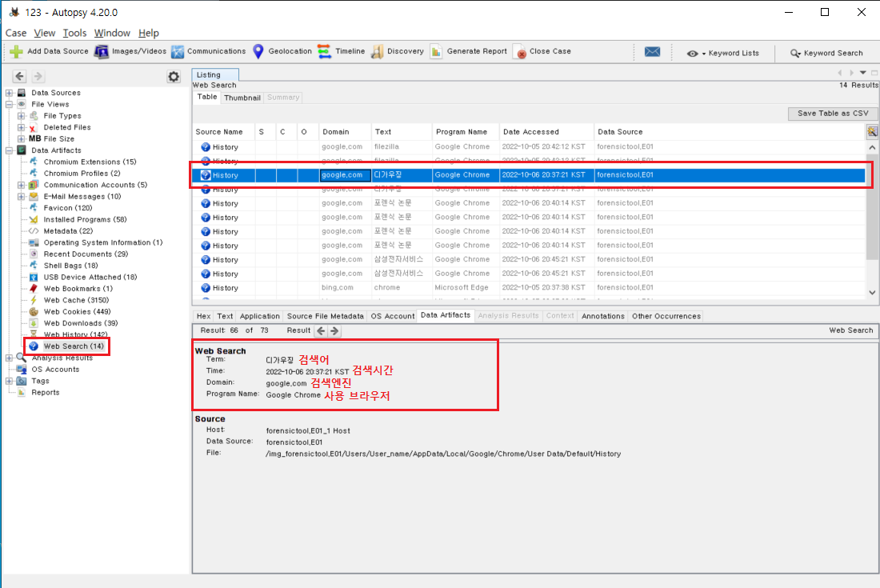
Task: Click the envelope icon in the toolbar
Action: click(652, 52)
